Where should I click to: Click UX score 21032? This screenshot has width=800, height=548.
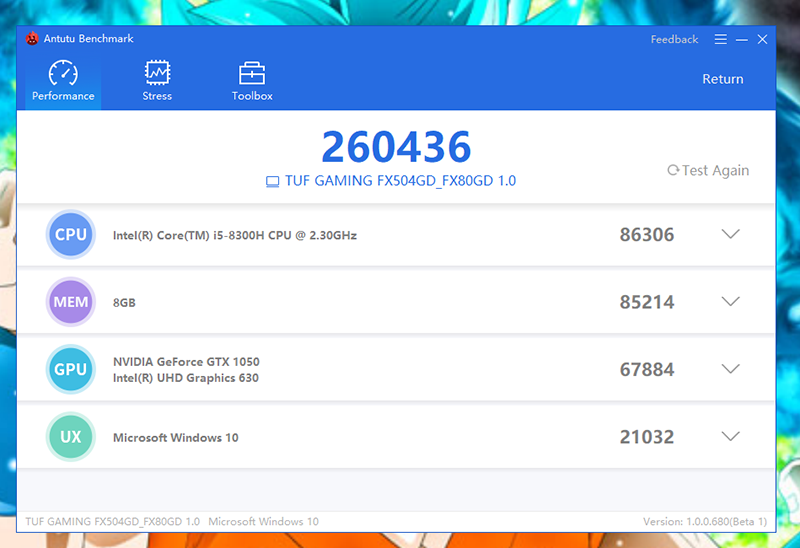tap(647, 437)
